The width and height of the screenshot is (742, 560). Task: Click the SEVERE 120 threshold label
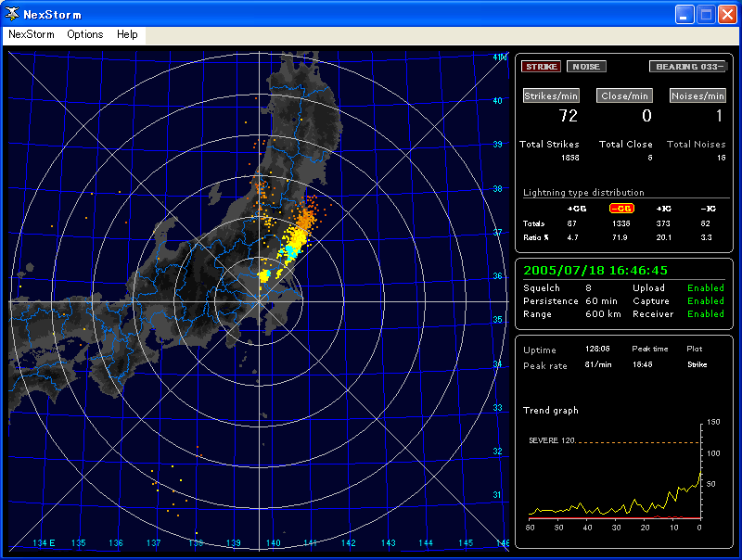pos(552,440)
